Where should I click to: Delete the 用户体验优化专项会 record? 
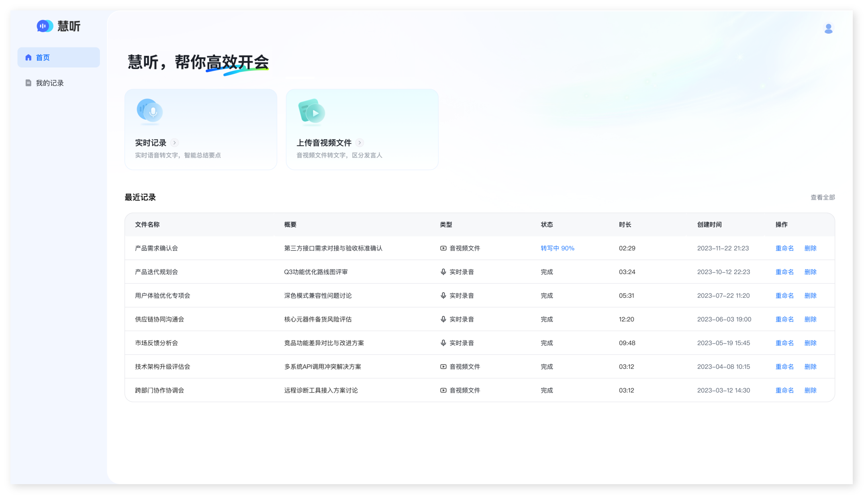coord(810,296)
